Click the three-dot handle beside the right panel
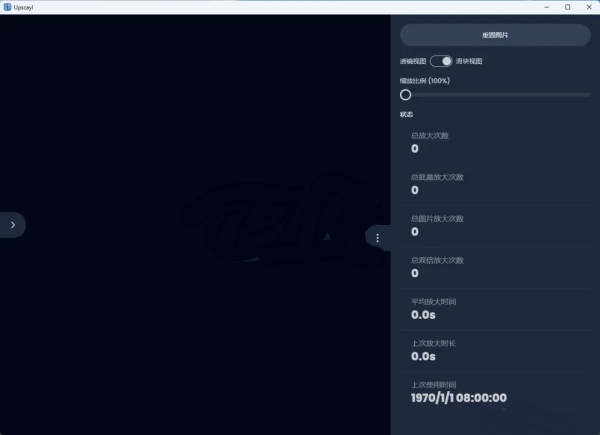Screen dimensions: 600x435 [377, 238]
